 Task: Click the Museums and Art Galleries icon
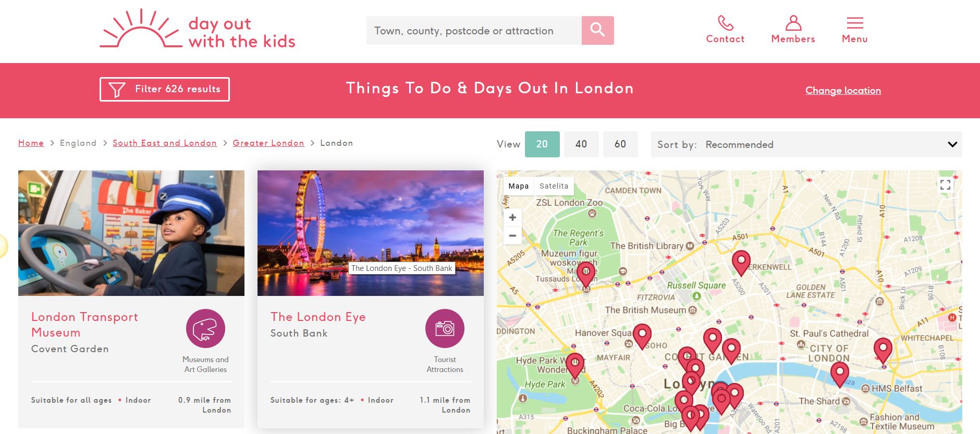205,329
